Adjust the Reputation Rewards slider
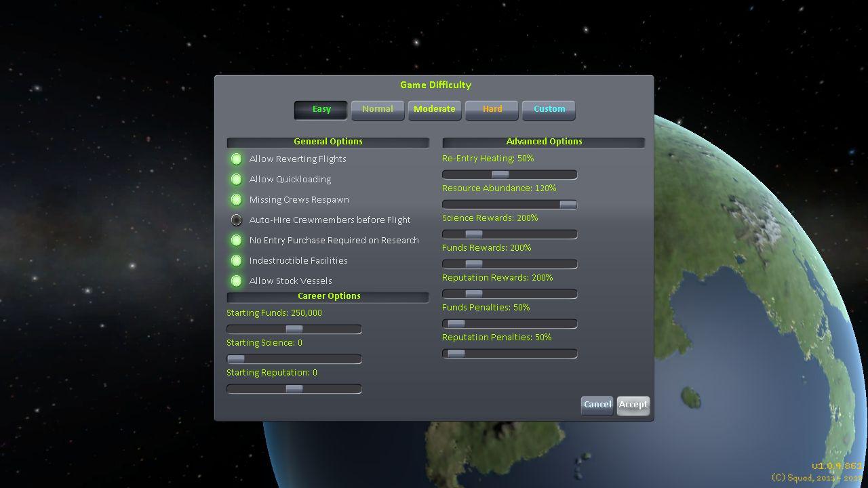The width and height of the screenshot is (868, 488). point(510,293)
